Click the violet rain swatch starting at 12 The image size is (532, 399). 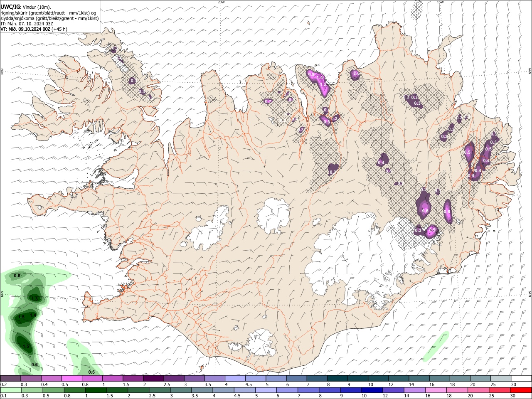(x=393, y=390)
